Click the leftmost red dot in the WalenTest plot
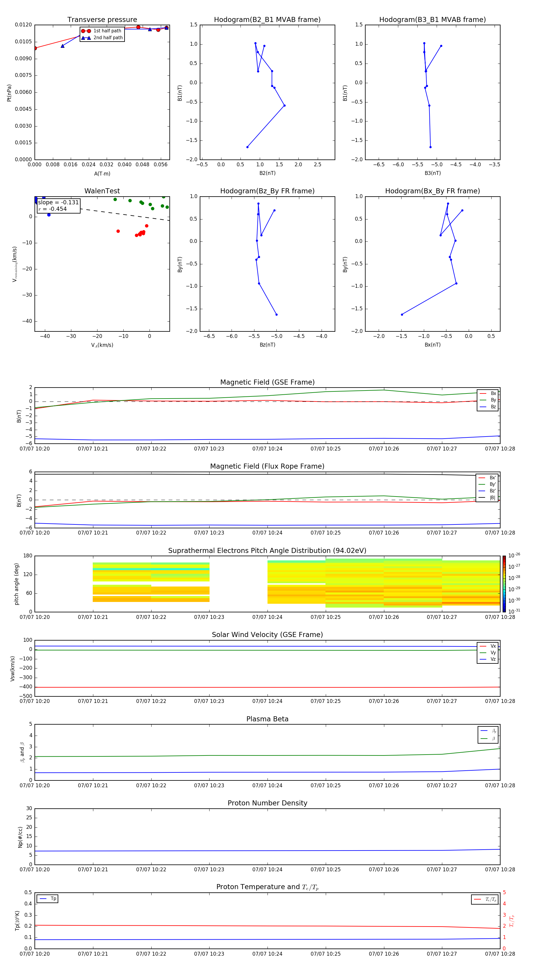 [x=118, y=231]
